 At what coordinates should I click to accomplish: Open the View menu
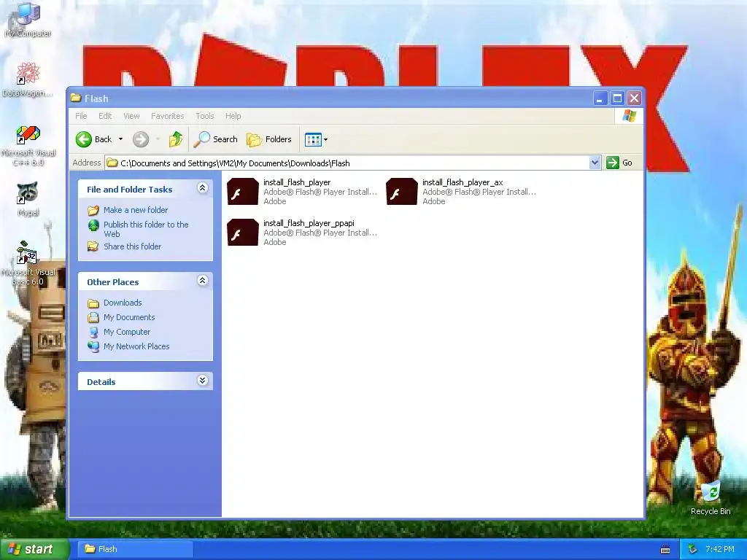[131, 116]
